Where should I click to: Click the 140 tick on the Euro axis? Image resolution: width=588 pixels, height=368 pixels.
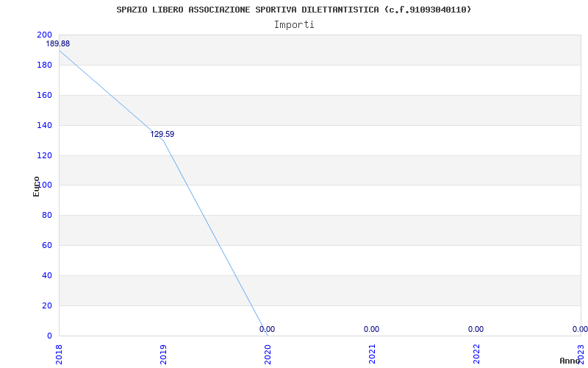(x=44, y=125)
